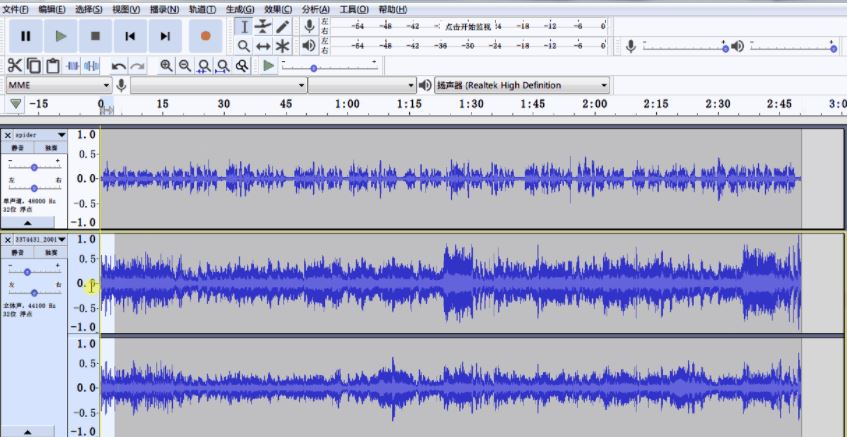Open the 分析(A) menu
Screen dimensions: 847x437
316,9
